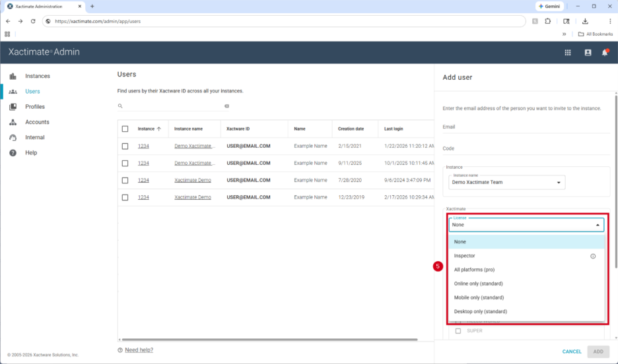Viewport: 618px width, 364px height.
Task: Click the browser reload icon
Action: point(33,21)
